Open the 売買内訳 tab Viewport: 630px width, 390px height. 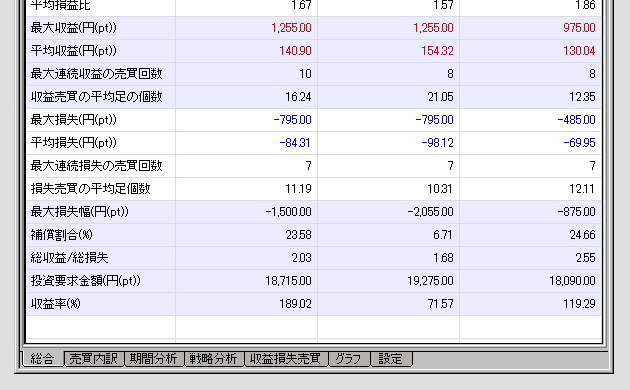(94, 358)
